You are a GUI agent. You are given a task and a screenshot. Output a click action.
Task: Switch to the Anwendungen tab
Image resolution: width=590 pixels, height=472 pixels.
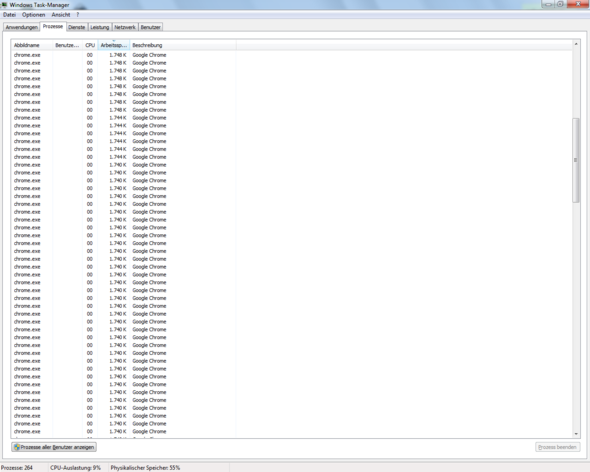click(x=21, y=27)
